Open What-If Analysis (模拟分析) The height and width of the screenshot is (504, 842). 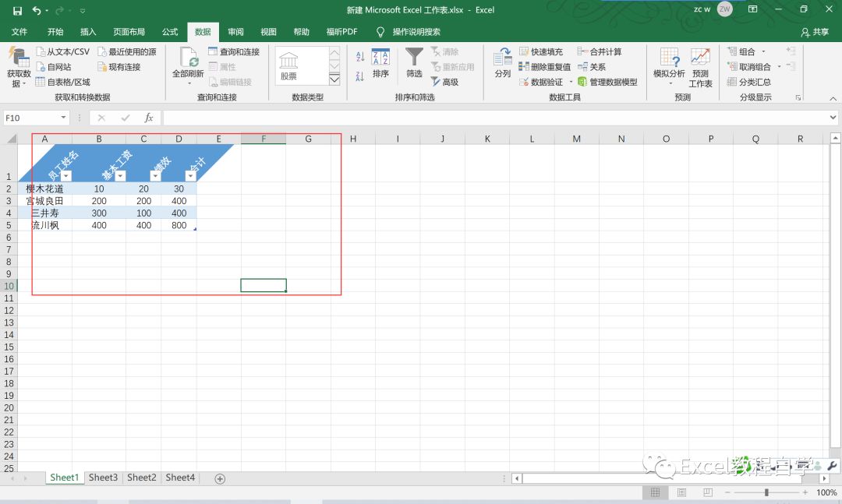669,66
